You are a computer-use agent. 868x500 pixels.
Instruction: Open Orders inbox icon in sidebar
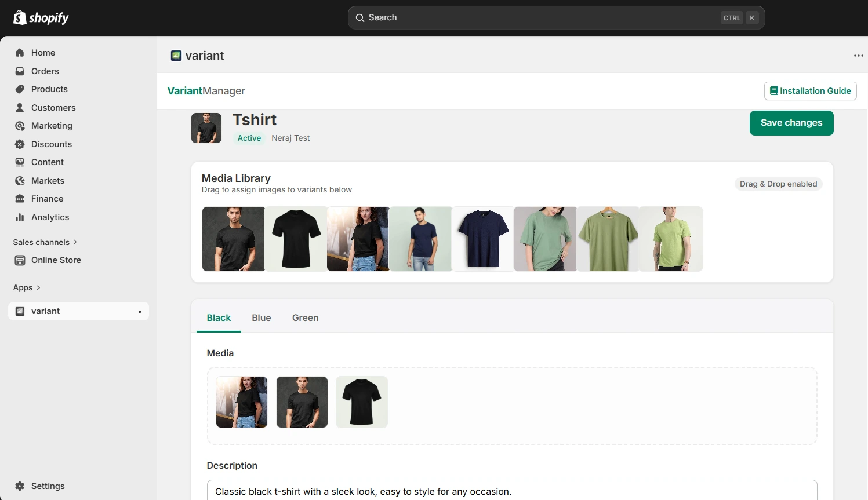20,71
